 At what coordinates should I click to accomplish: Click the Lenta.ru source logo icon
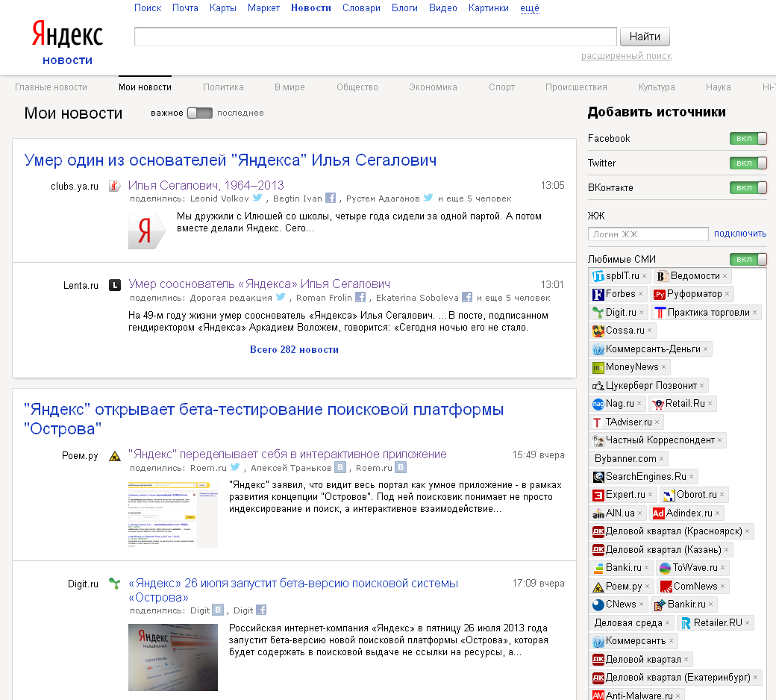click(x=115, y=285)
